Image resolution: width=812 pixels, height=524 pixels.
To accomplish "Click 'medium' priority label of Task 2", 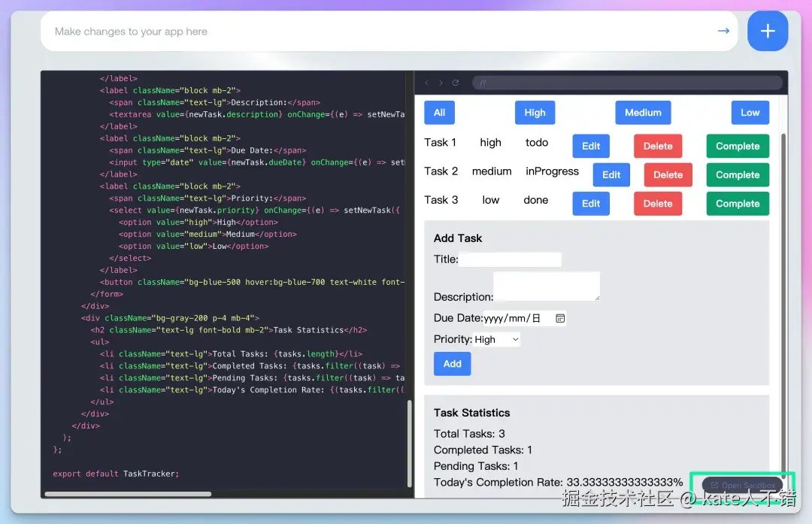I will click(x=492, y=171).
